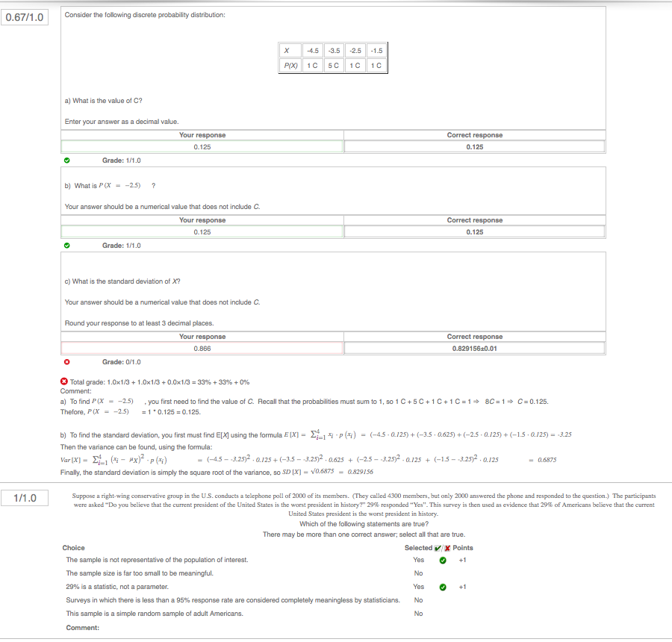The width and height of the screenshot is (672, 642).
Task: Click 'No' for the 95% response rate choice
Action: (418, 600)
